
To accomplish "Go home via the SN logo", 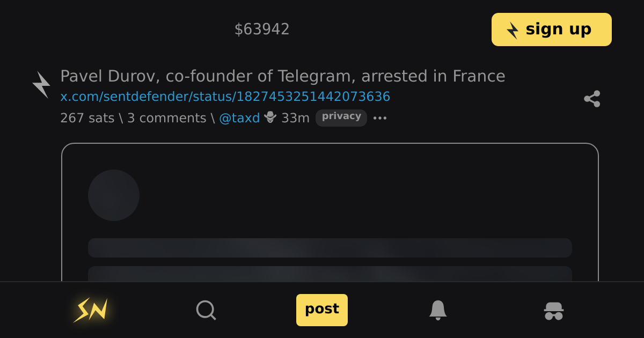I will [91, 310].
